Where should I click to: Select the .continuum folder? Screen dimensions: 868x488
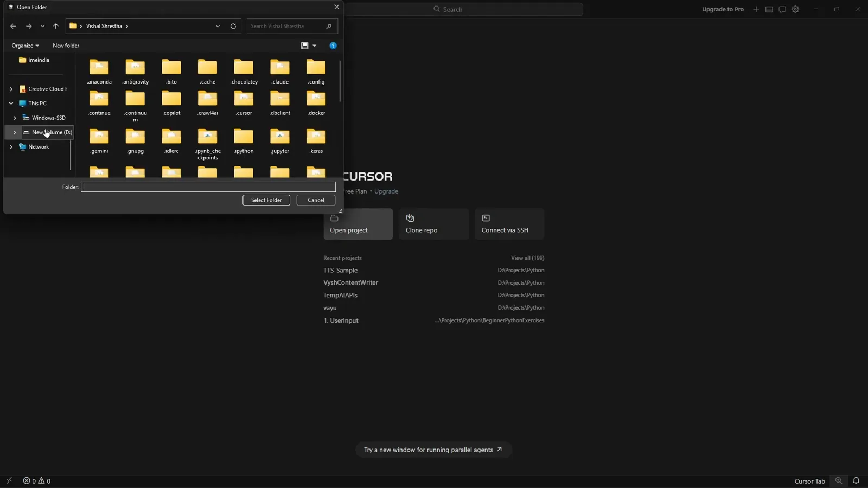(x=135, y=106)
